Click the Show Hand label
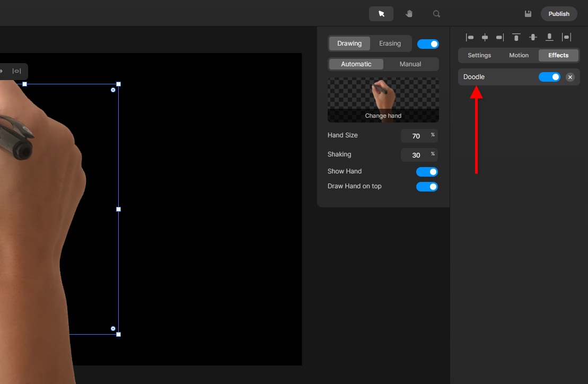This screenshot has width=588, height=384. 344,171
